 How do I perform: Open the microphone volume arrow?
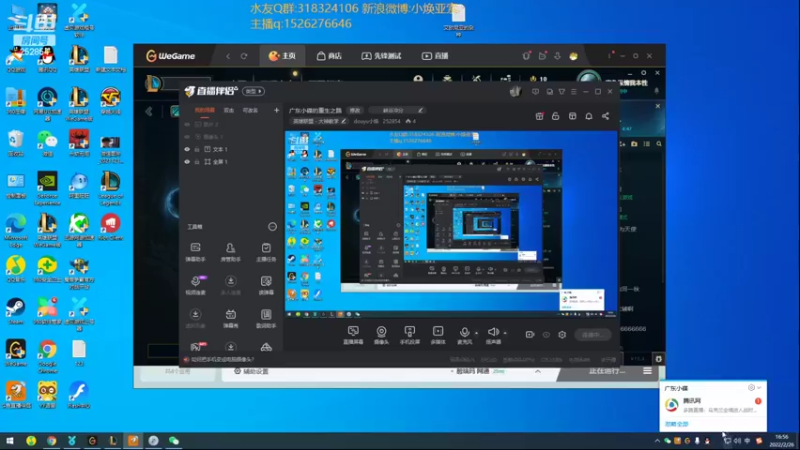[477, 333]
